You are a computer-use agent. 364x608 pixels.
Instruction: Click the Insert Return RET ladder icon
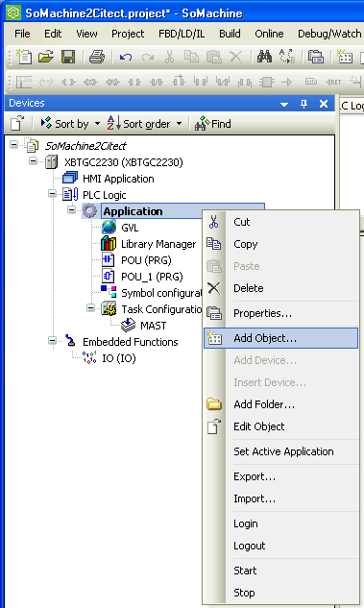coord(333,82)
